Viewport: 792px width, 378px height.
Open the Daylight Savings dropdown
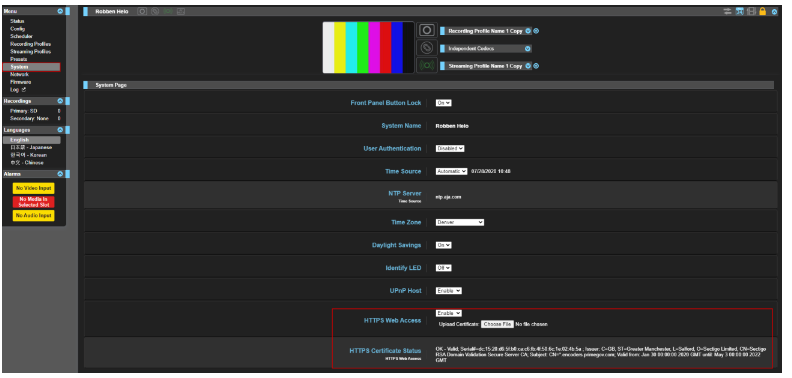[443, 245]
